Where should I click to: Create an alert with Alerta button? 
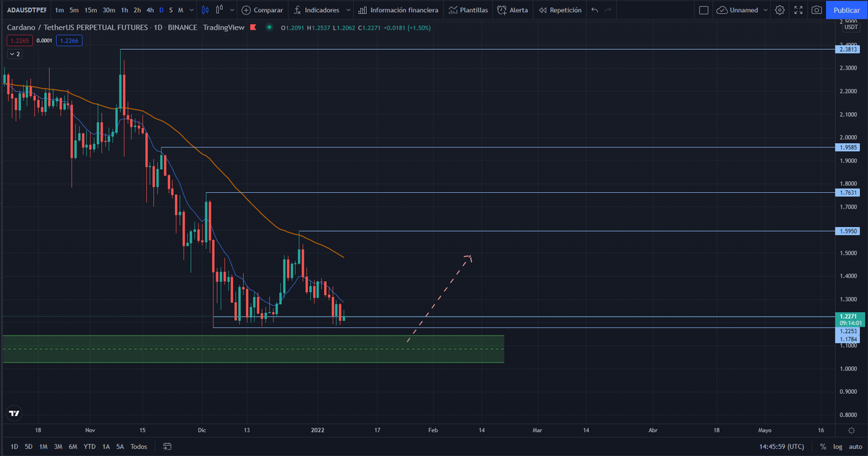point(512,10)
